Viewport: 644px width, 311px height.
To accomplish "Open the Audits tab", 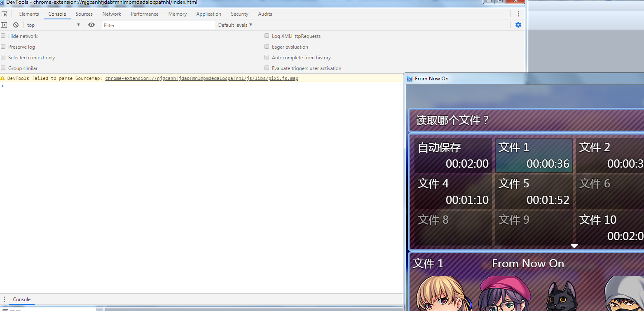I will 265,14.
